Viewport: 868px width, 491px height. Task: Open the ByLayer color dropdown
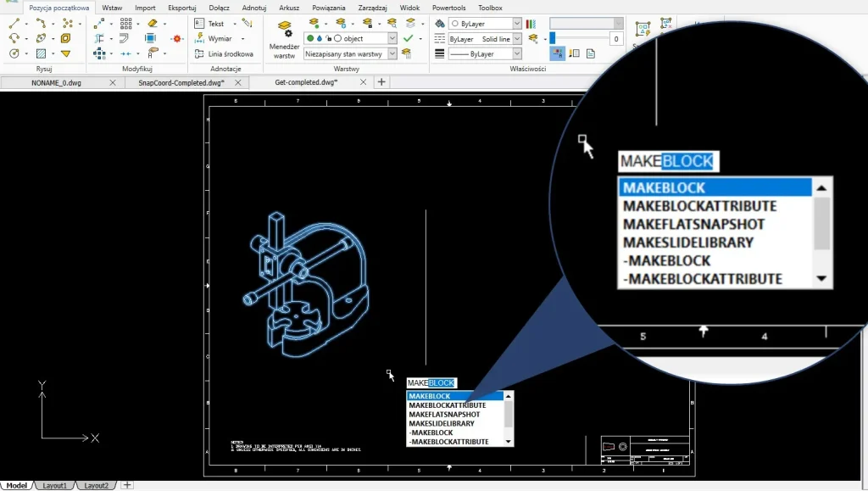[x=516, y=23]
